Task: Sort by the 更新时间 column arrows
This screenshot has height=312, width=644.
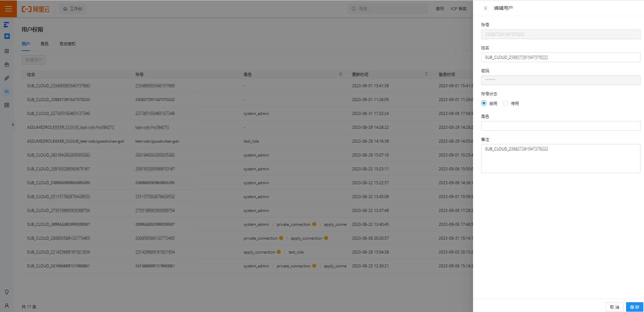Action: (426, 74)
